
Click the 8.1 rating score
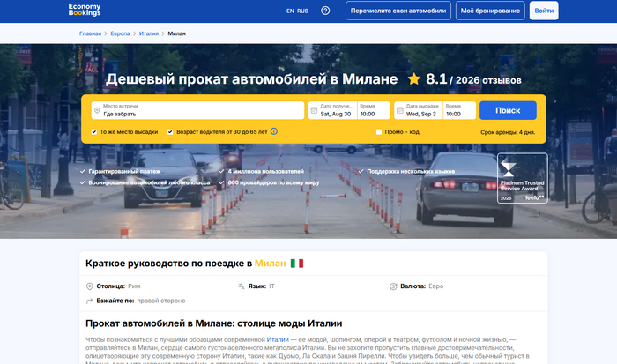(x=436, y=79)
